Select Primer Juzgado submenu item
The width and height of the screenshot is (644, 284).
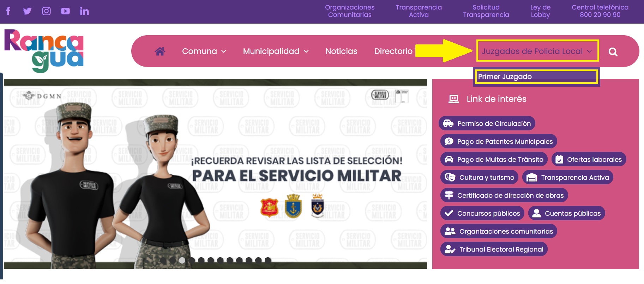click(x=536, y=76)
